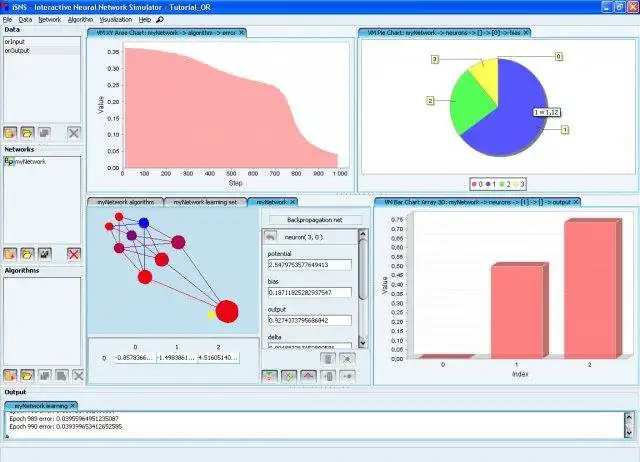This screenshot has height=462, width=640.
Task: Click the new network icon under Networks list
Action: pos(10,254)
